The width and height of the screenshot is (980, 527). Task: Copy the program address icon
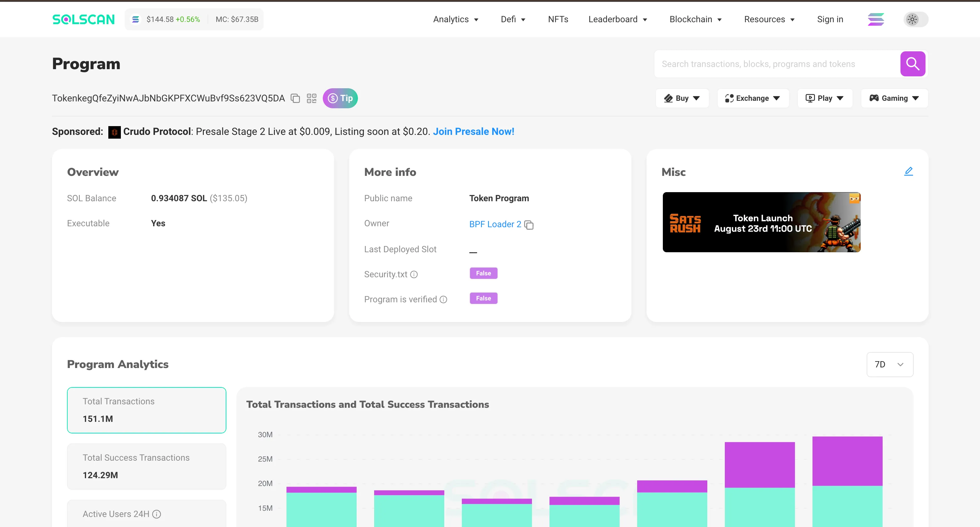click(x=295, y=99)
